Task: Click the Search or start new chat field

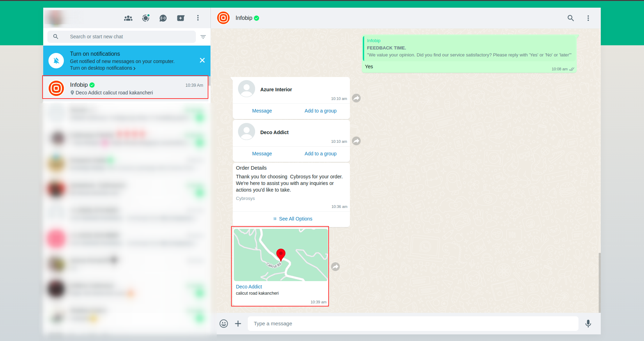Action: 121,37
